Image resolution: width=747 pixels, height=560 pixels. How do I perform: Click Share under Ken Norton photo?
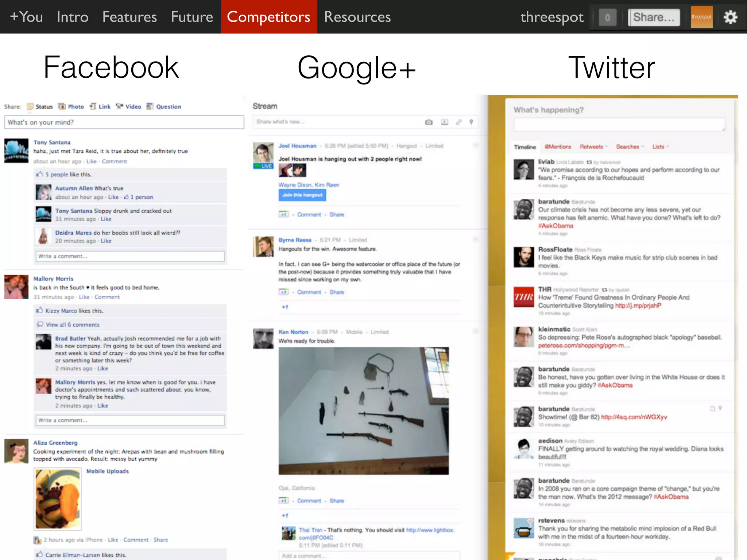coord(337,501)
